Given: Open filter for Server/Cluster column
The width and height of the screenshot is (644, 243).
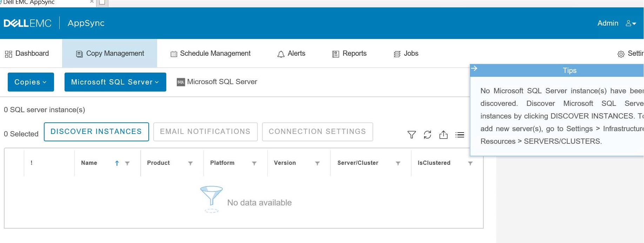Looking at the screenshot, I should [398, 163].
